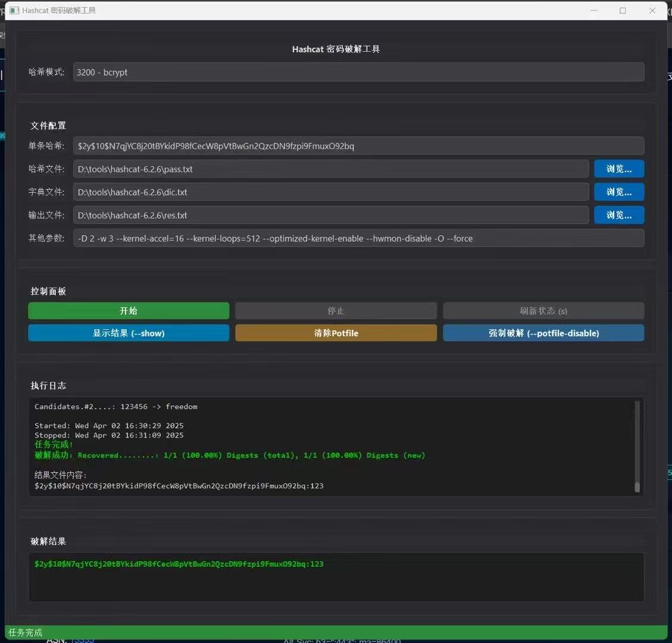Image resolution: width=672 pixels, height=643 pixels.
Task: Browse (浏览) for the dictionary file dic.txt
Action: point(619,192)
